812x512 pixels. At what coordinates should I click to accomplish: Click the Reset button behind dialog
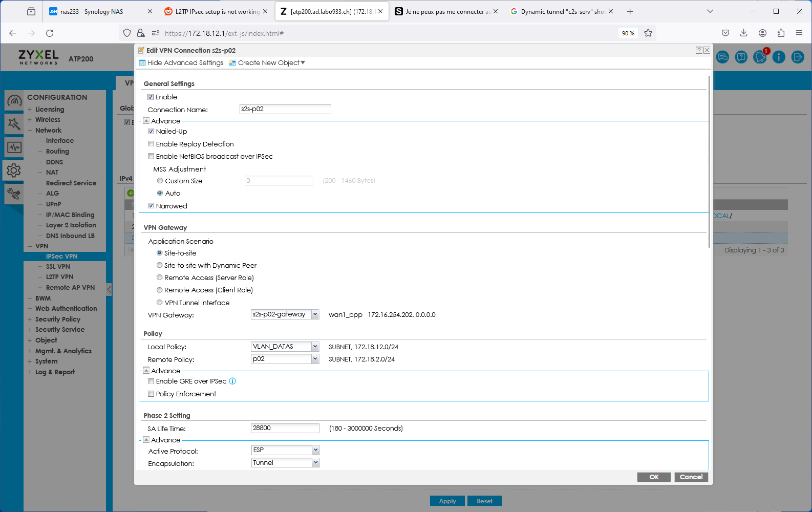[484, 501]
